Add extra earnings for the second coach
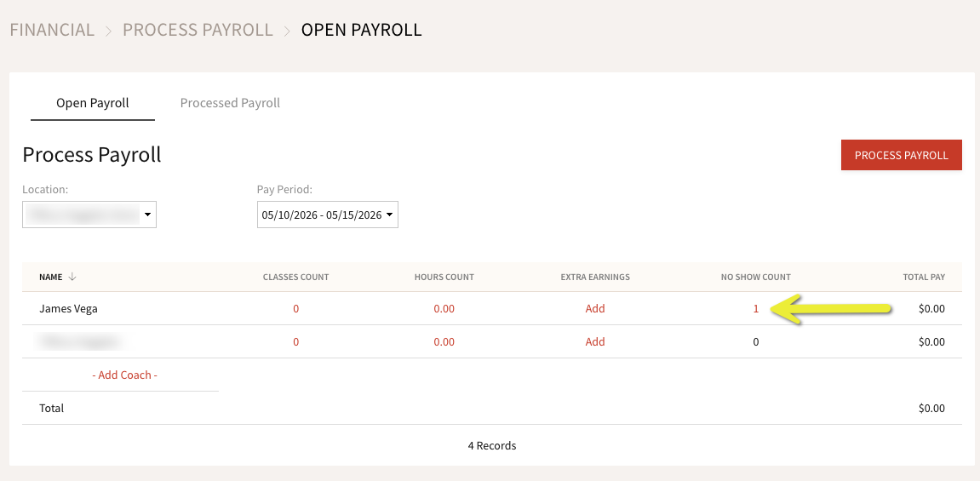The height and width of the screenshot is (481, 980). [x=595, y=341]
